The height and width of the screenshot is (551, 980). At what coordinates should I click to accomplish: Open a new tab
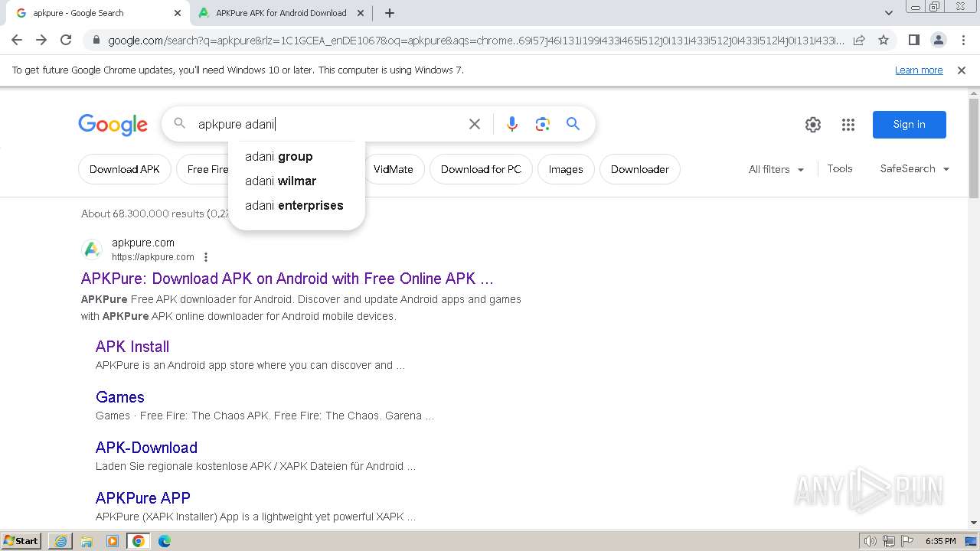[x=390, y=13]
